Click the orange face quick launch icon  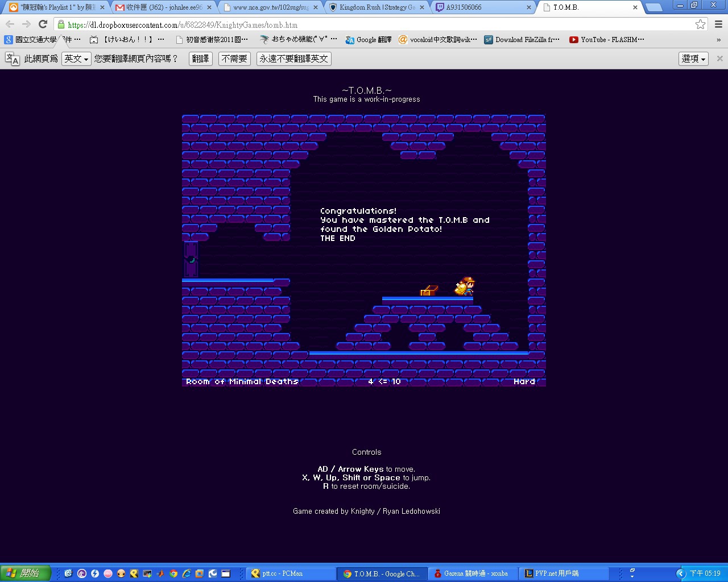(121, 573)
